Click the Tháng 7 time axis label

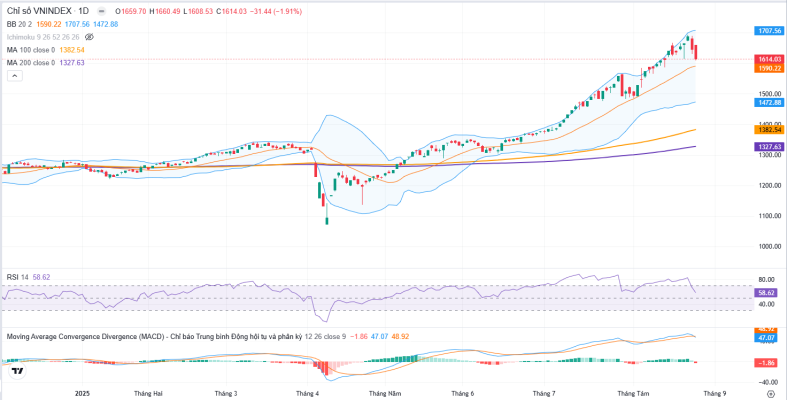click(544, 394)
